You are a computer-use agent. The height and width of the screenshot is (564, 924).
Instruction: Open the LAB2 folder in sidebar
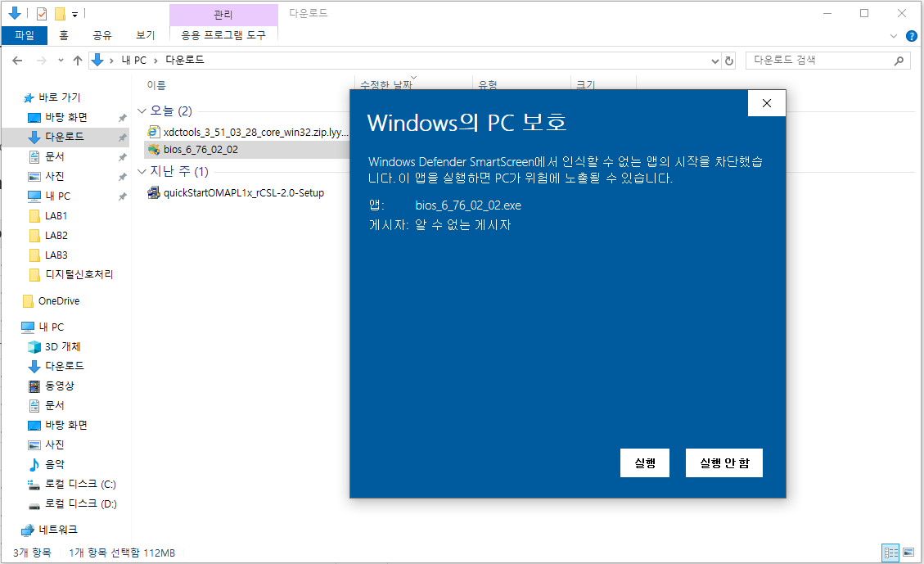(56, 236)
